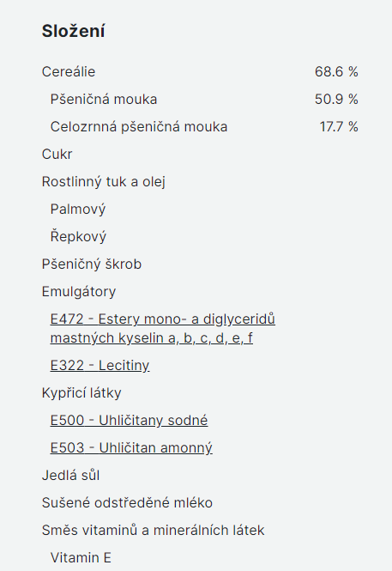Click the Celozrnná pšeničná mouka ingredient
The height and width of the screenshot is (571, 392).
(x=139, y=127)
